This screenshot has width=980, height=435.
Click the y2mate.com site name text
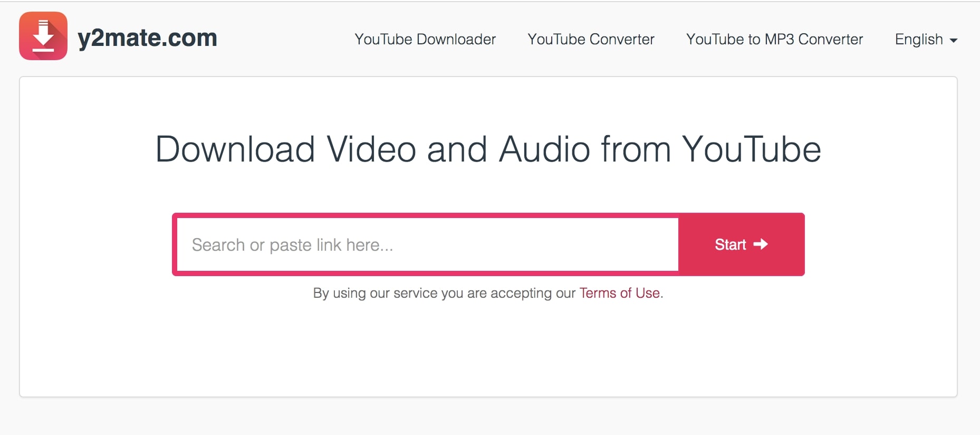coord(147,38)
